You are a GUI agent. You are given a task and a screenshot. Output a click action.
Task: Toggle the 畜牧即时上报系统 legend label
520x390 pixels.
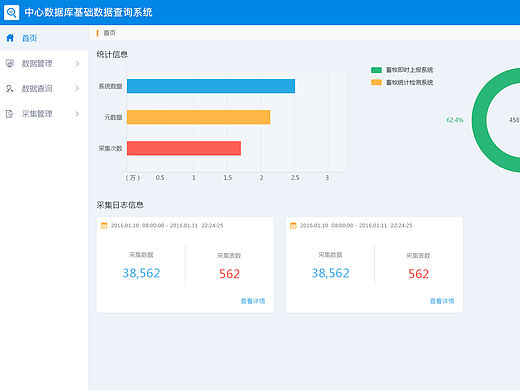[409, 70]
